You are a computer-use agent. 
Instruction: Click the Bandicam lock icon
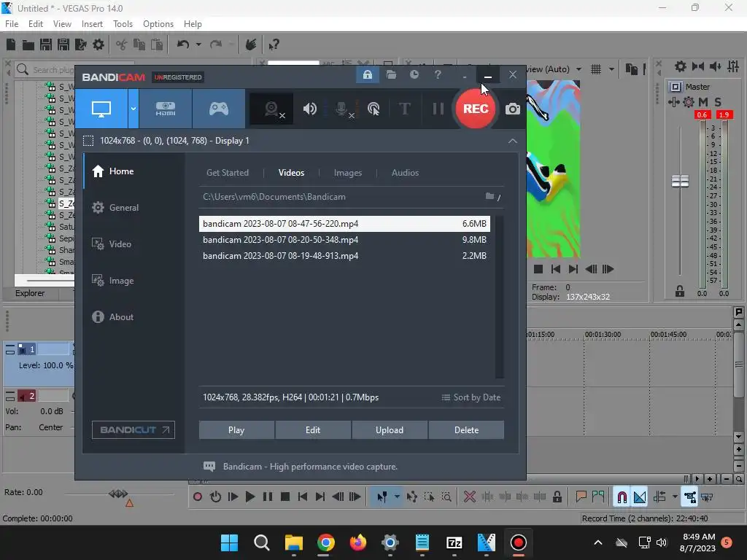pyautogui.click(x=368, y=75)
